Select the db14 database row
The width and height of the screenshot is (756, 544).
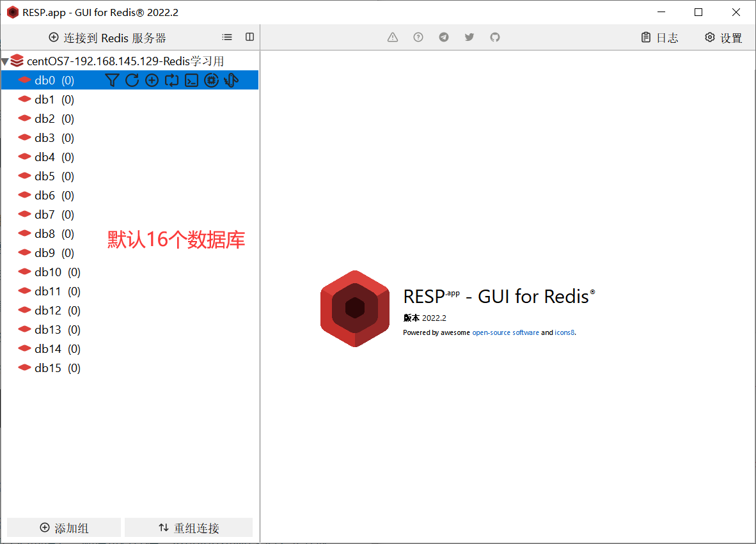(130, 349)
